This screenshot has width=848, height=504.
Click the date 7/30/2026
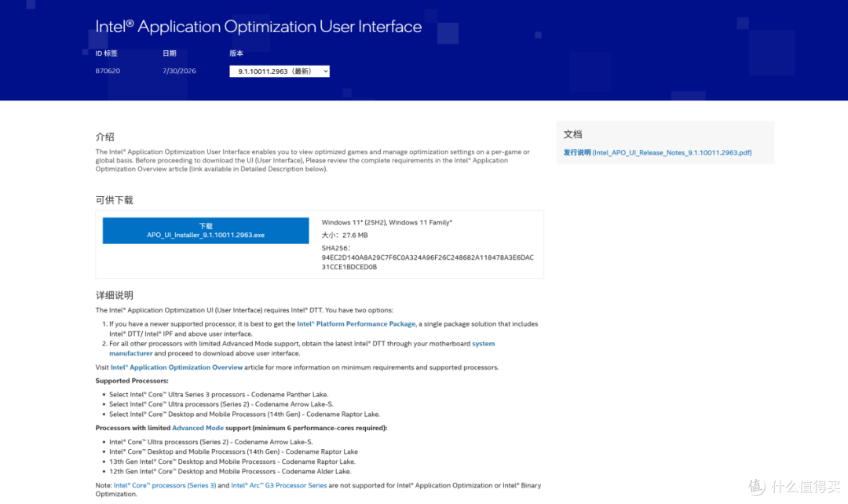point(179,71)
